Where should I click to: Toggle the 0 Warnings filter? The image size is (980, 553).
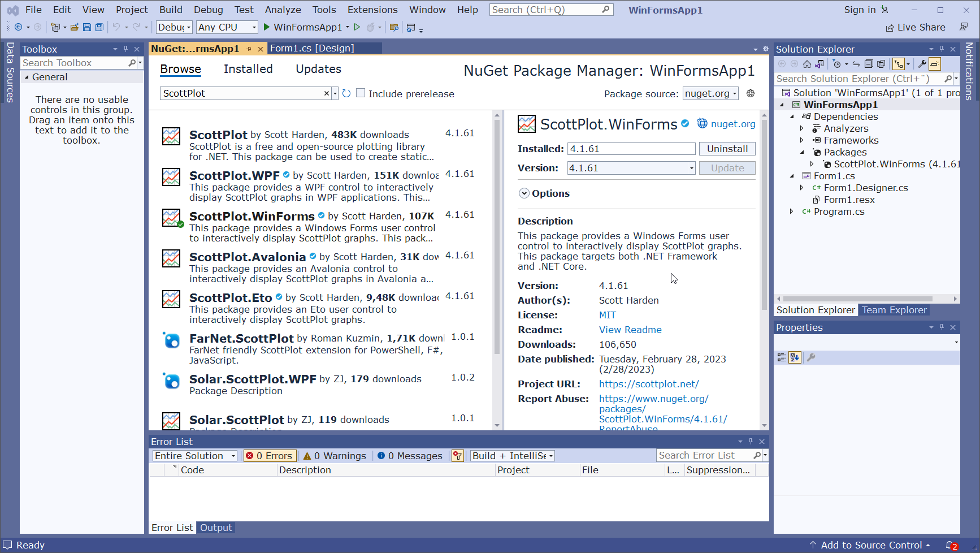click(335, 456)
